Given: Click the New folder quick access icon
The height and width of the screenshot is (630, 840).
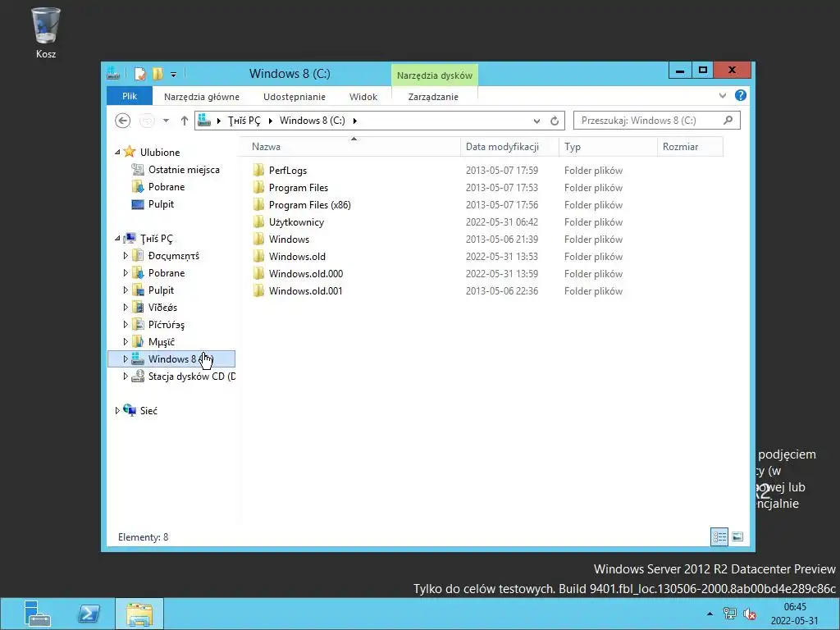Looking at the screenshot, I should tap(157, 73).
